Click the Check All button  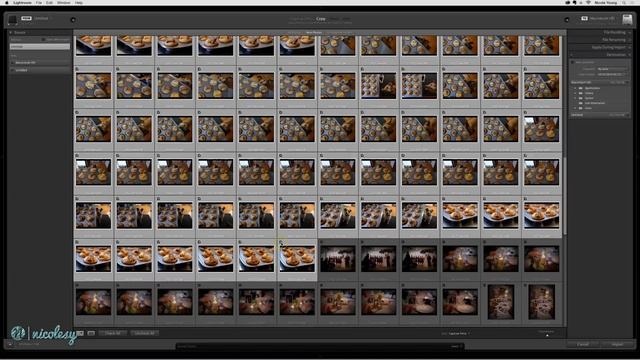click(113, 333)
